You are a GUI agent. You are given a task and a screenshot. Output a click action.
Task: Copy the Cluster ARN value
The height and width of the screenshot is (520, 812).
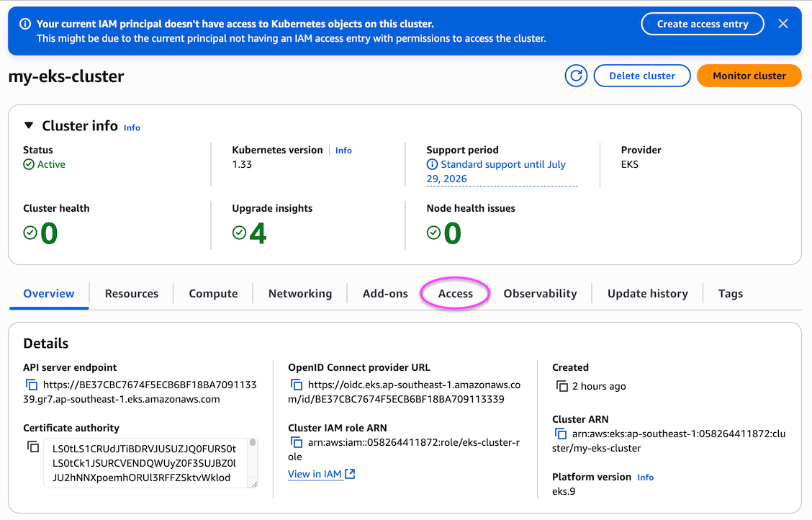point(561,434)
